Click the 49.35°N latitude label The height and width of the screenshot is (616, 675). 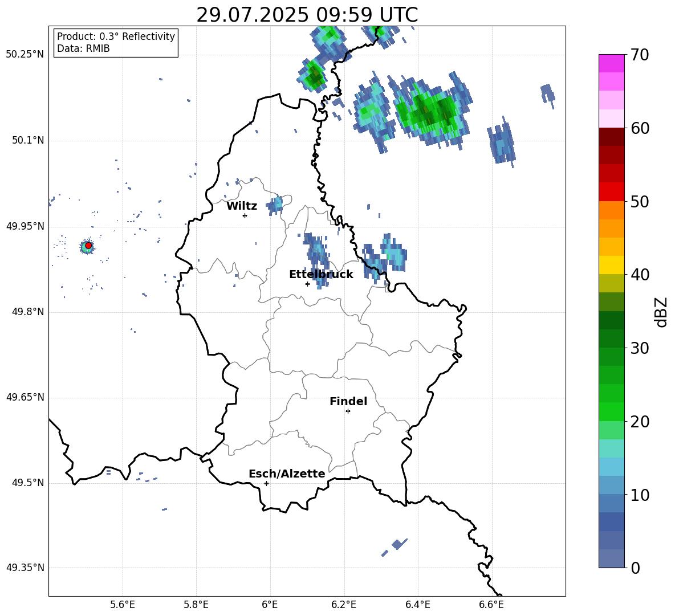click(25, 568)
